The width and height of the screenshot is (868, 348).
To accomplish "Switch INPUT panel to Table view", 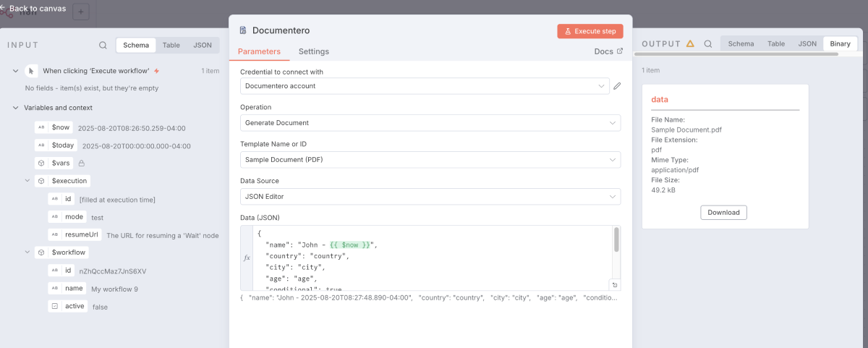I will pos(171,45).
